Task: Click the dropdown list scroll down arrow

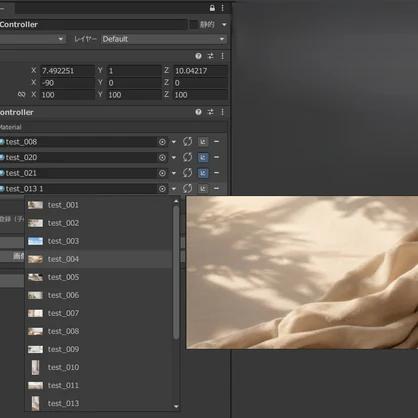Action: pos(176,406)
